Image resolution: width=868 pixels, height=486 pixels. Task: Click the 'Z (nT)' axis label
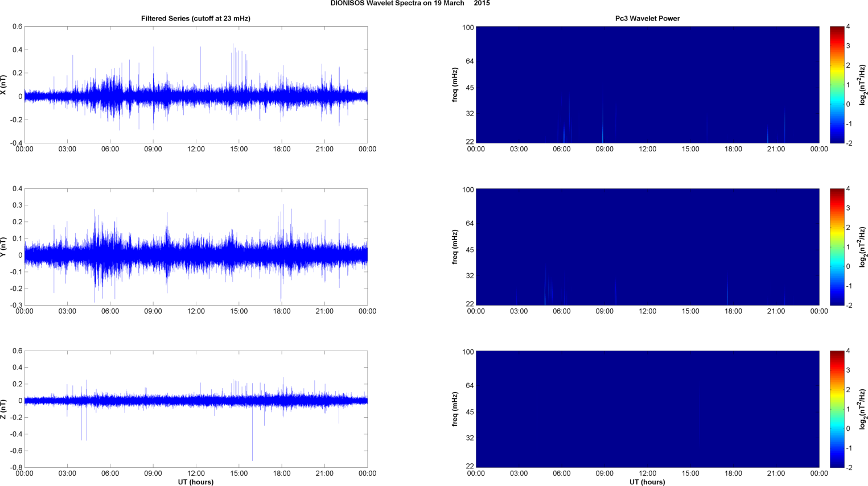click(4, 409)
